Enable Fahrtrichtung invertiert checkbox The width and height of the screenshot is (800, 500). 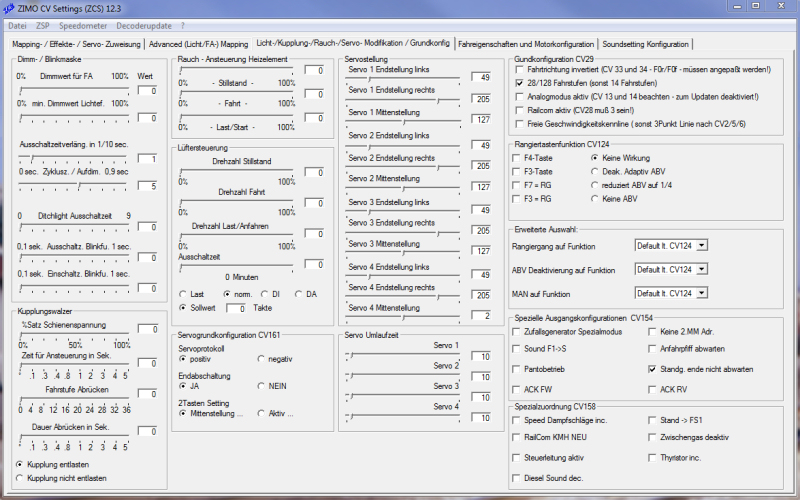click(x=519, y=69)
